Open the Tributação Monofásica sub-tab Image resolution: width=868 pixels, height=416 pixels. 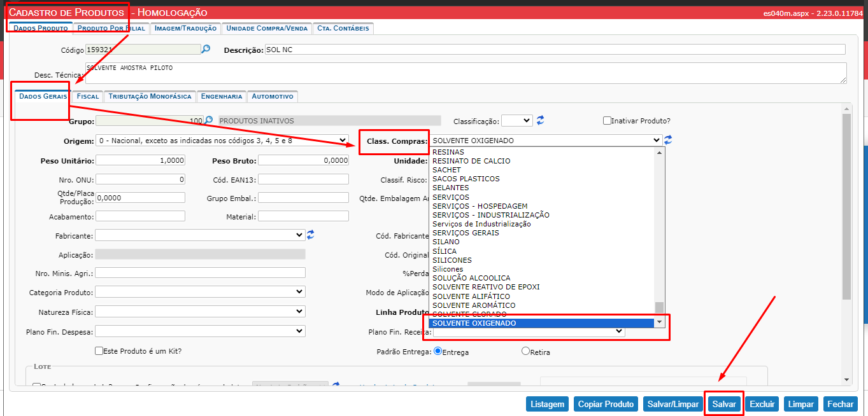click(x=150, y=97)
